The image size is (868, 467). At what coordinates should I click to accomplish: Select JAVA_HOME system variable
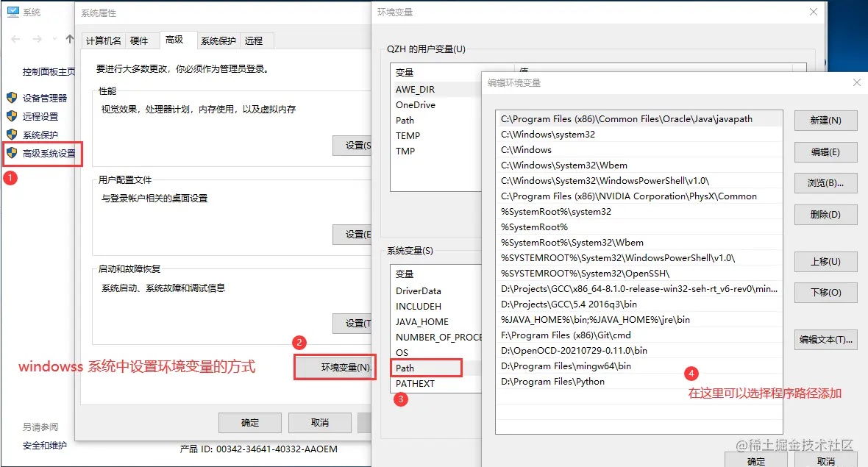436,321
